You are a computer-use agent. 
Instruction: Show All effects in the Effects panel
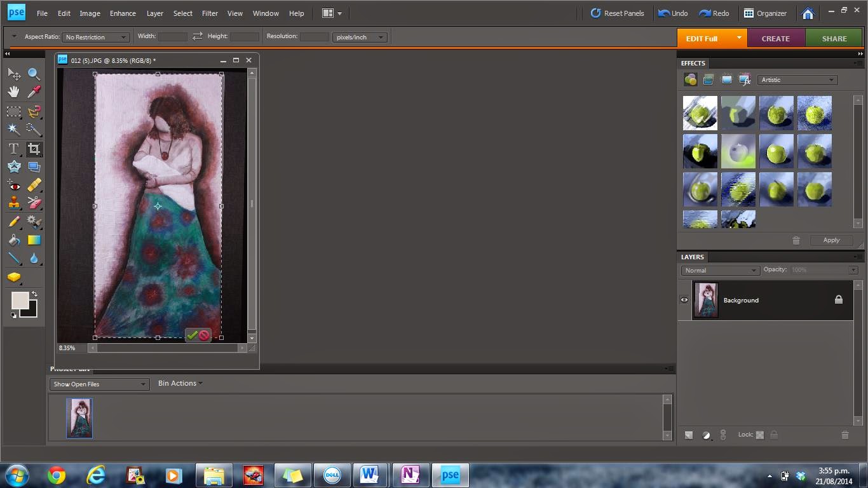click(x=745, y=79)
